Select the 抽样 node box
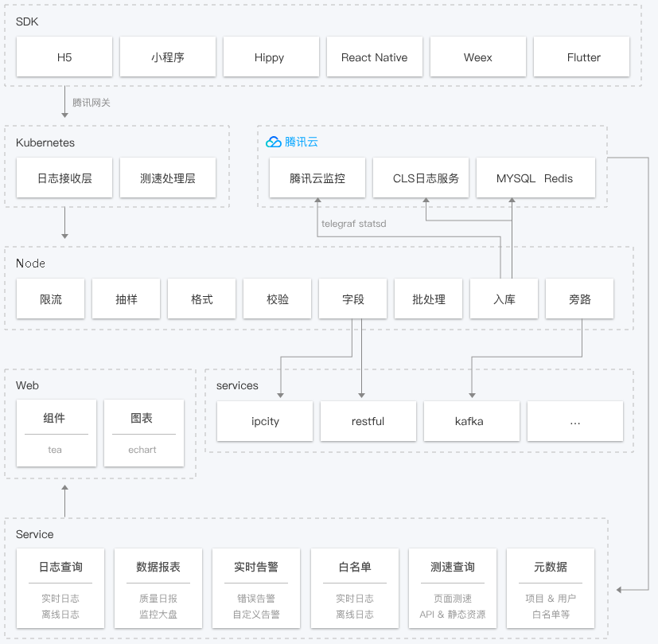This screenshot has width=658, height=644. click(126, 299)
